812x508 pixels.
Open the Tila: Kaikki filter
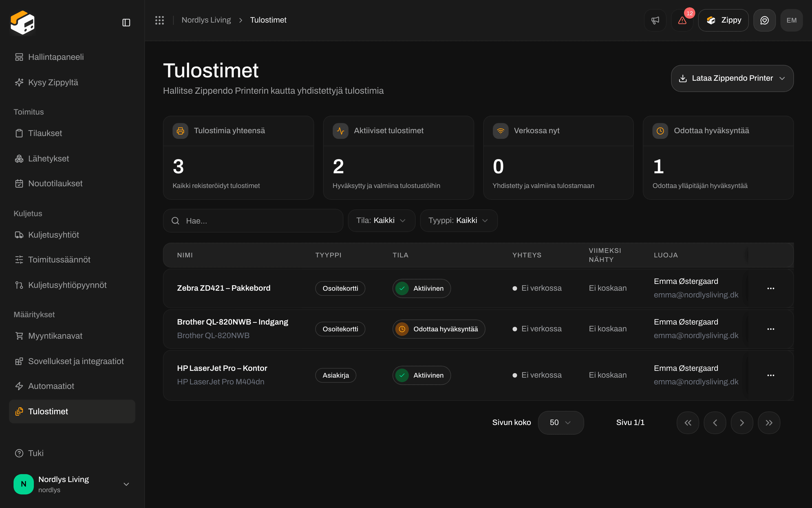381,220
